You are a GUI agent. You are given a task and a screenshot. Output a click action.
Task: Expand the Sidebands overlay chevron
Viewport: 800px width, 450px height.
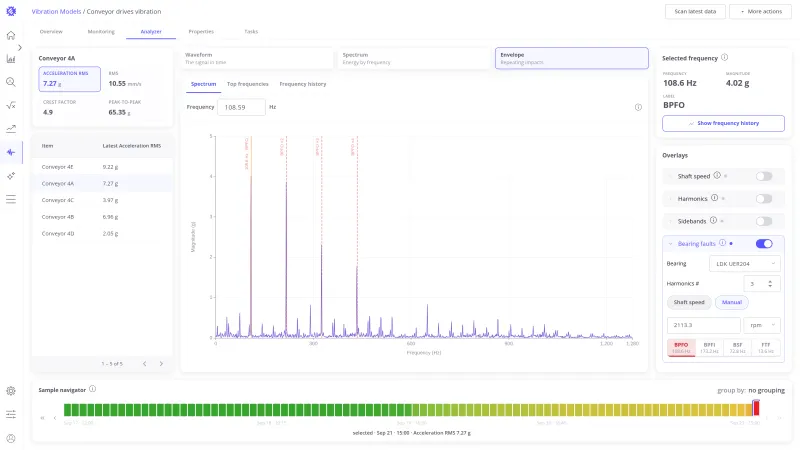pos(670,221)
